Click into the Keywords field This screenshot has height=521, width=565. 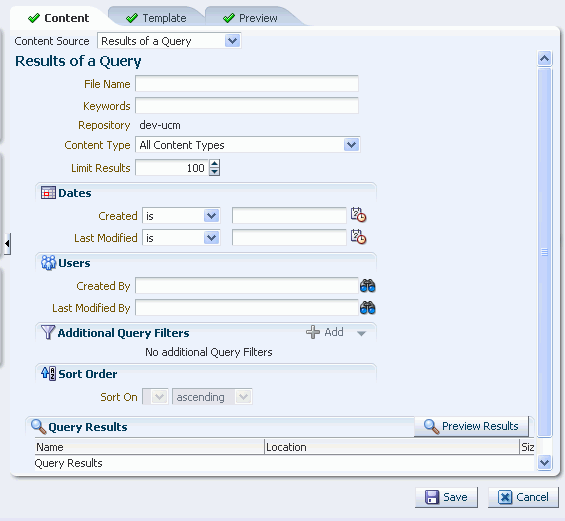click(247, 106)
